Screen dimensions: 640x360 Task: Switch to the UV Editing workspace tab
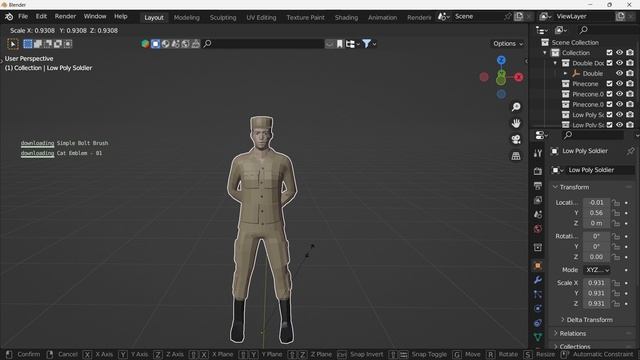tap(261, 18)
